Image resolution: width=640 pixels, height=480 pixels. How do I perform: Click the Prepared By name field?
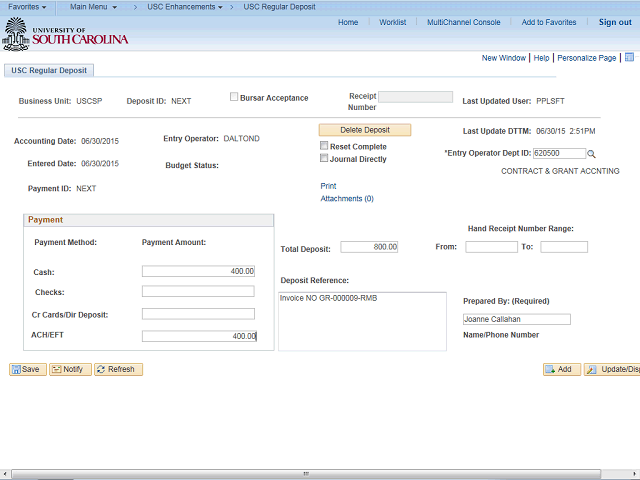pyautogui.click(x=517, y=319)
